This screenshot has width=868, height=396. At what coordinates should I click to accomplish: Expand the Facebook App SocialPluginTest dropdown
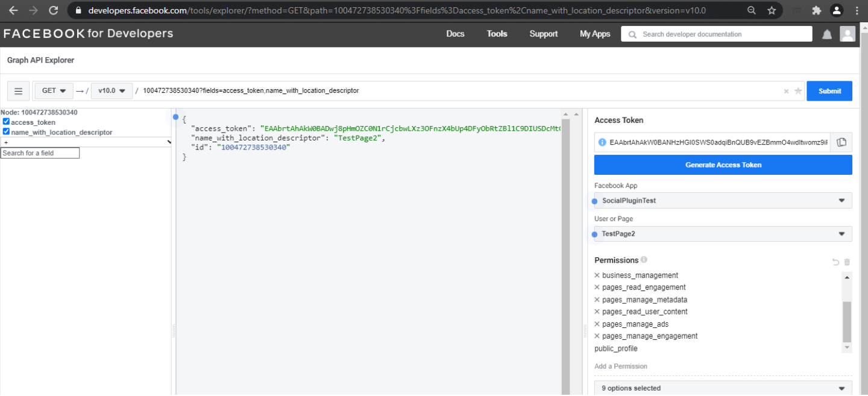click(x=723, y=201)
